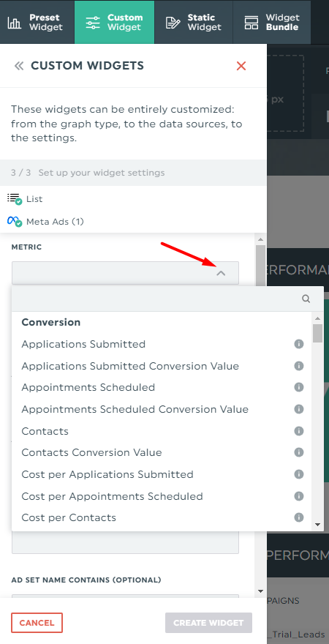Click the Cancel button
The width and height of the screenshot is (329, 644).
click(37, 623)
